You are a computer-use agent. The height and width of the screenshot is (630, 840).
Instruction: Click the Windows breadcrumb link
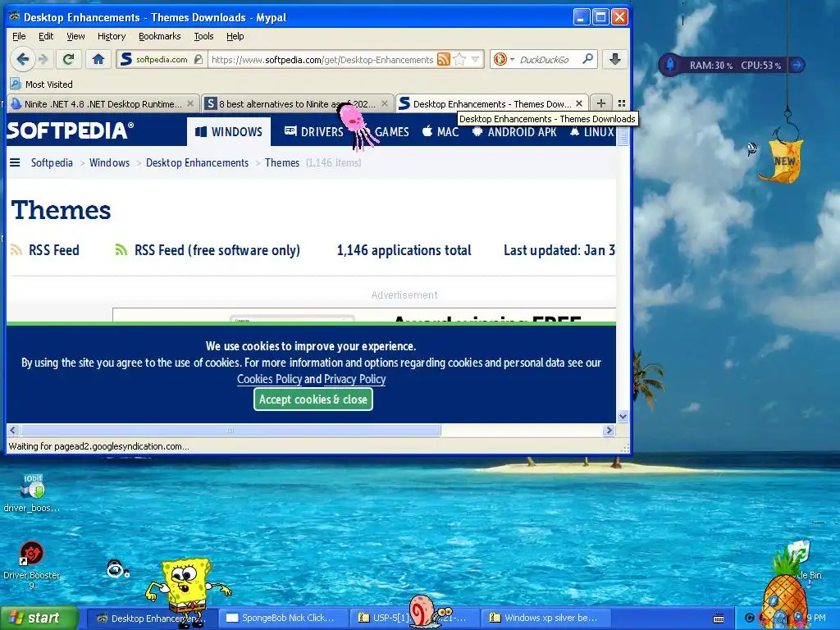pyautogui.click(x=109, y=163)
